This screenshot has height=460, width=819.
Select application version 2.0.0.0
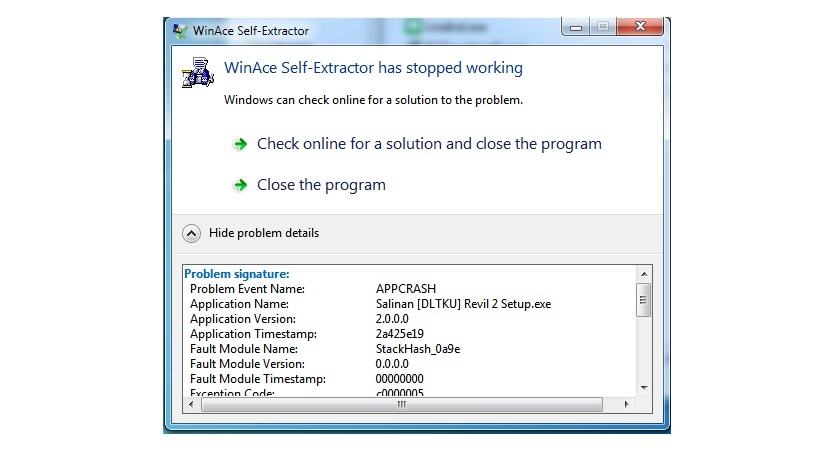(392, 319)
